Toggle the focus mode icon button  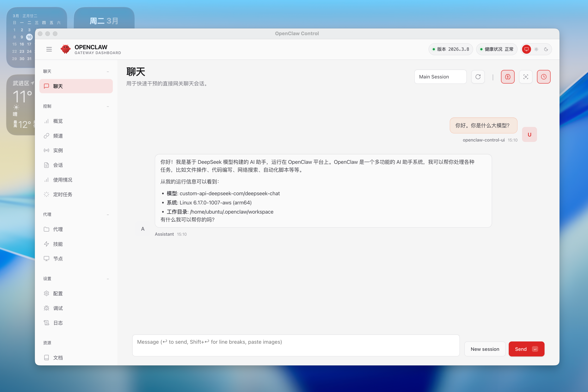(x=526, y=77)
